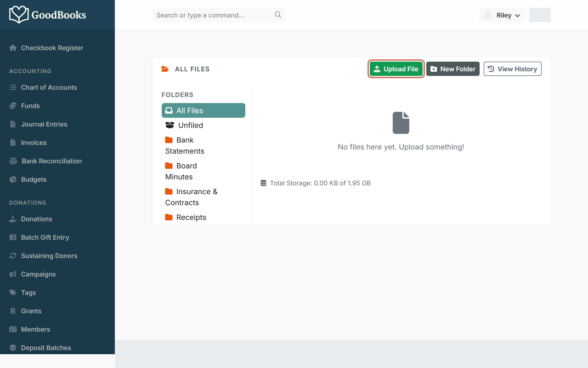Open the Bank Statements folder

pyautogui.click(x=204, y=145)
